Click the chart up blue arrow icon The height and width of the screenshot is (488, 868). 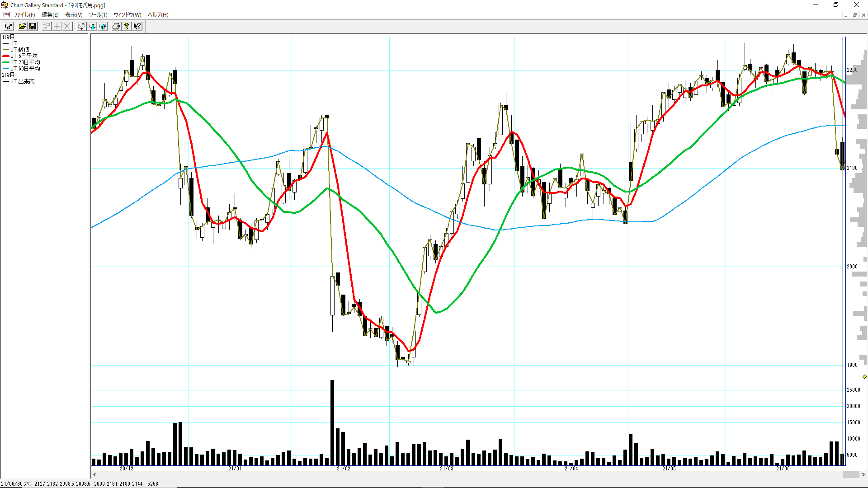coord(103,26)
